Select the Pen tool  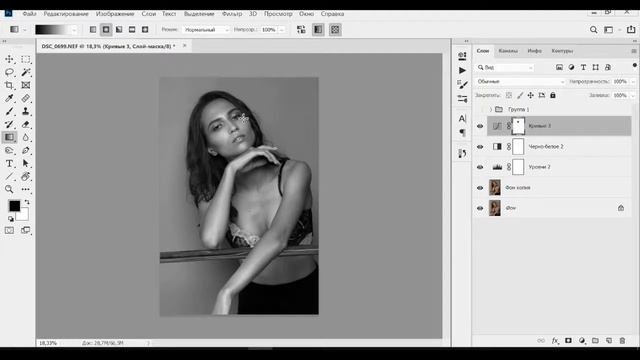point(26,151)
